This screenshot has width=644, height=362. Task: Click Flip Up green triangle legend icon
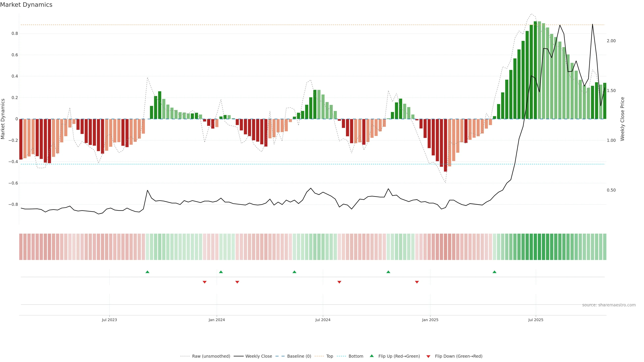(372, 356)
